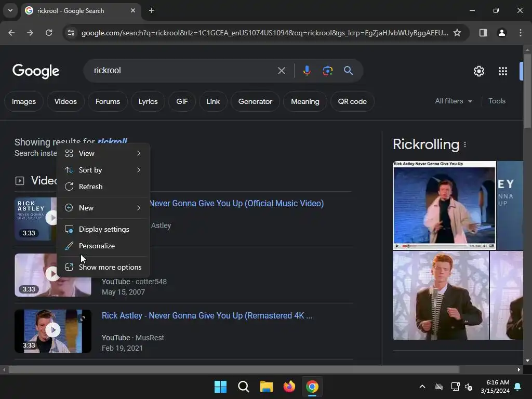Viewport: 532px width, 399px height.
Task: Play the Rick Astley official video thumbnail
Action: [35, 219]
